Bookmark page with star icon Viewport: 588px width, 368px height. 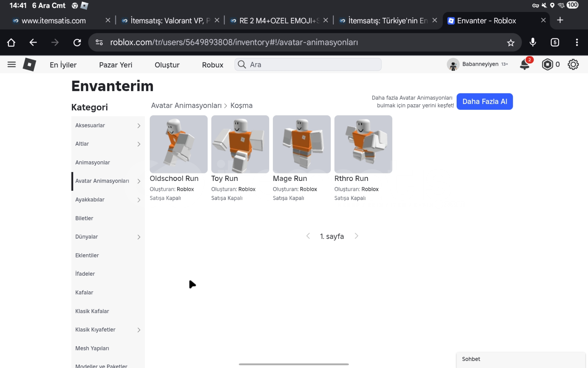click(510, 43)
